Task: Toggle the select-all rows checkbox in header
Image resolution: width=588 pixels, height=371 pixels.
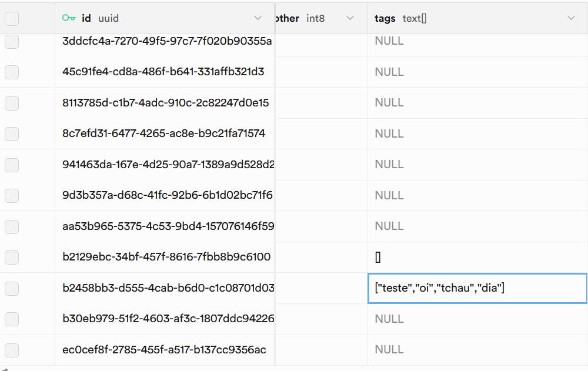Action: [x=12, y=19]
